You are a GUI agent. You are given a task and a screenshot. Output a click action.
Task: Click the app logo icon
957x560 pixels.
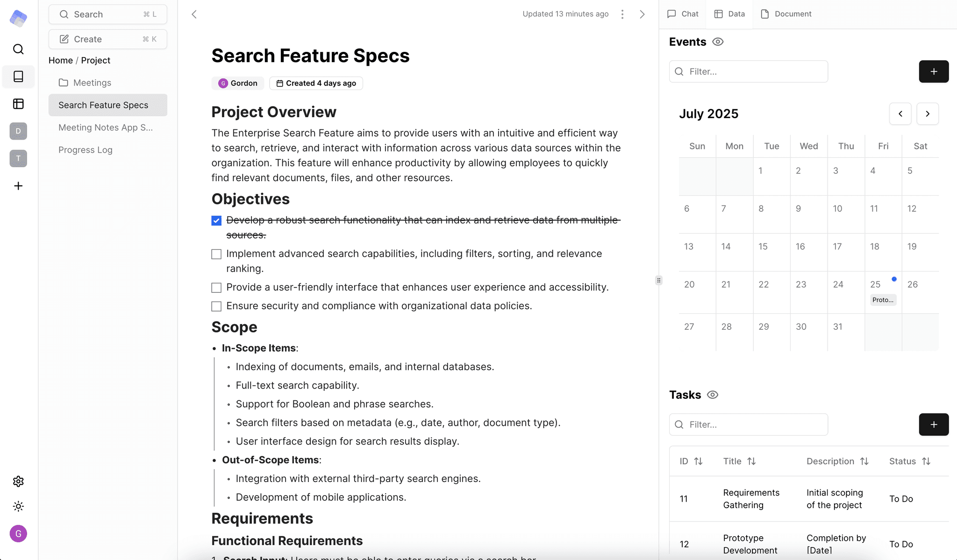pyautogui.click(x=18, y=18)
